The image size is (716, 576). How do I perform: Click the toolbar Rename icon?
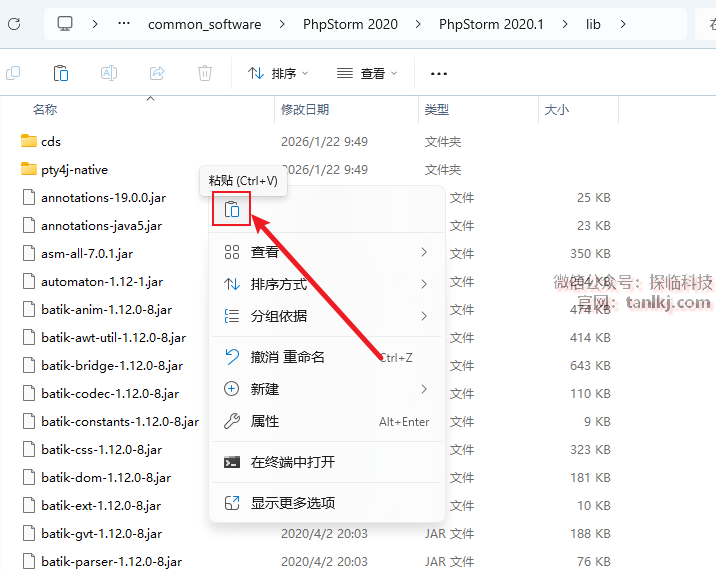pos(109,73)
